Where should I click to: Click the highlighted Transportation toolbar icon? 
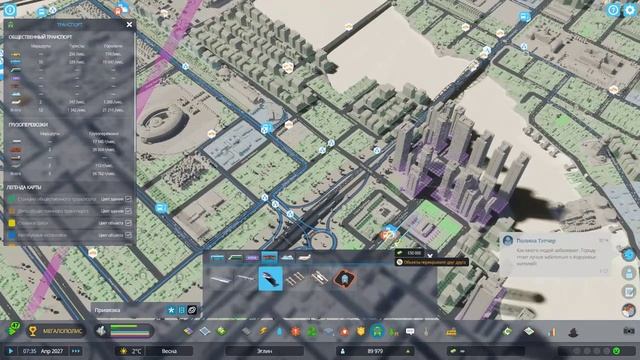click(378, 331)
